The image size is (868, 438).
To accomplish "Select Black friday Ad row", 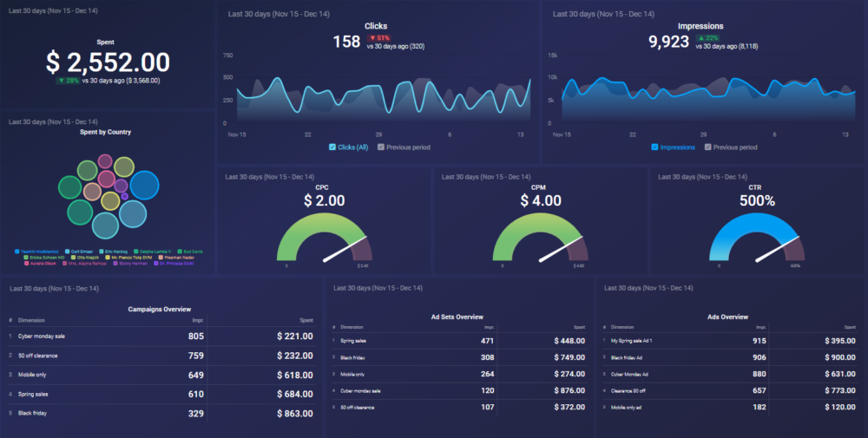I will [730, 357].
